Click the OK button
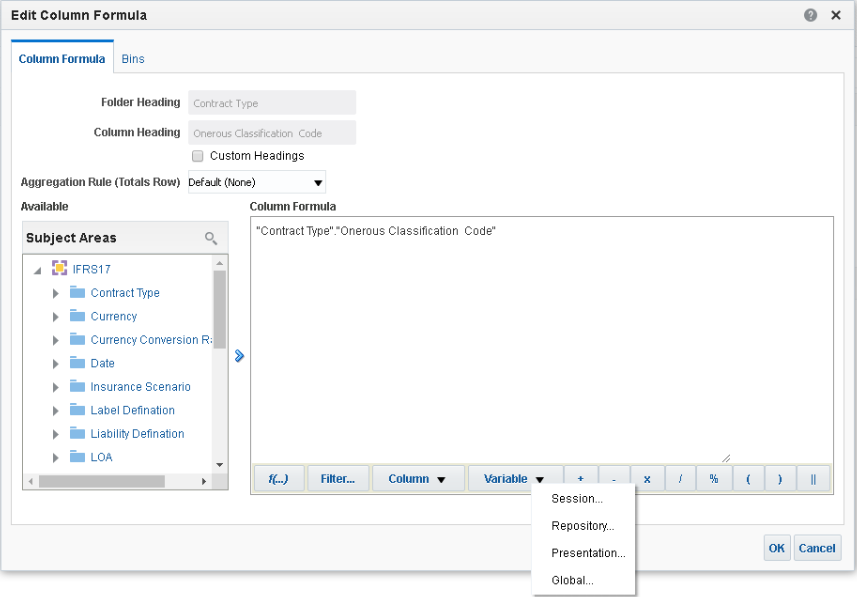This screenshot has height=597, width=857. tap(777, 548)
